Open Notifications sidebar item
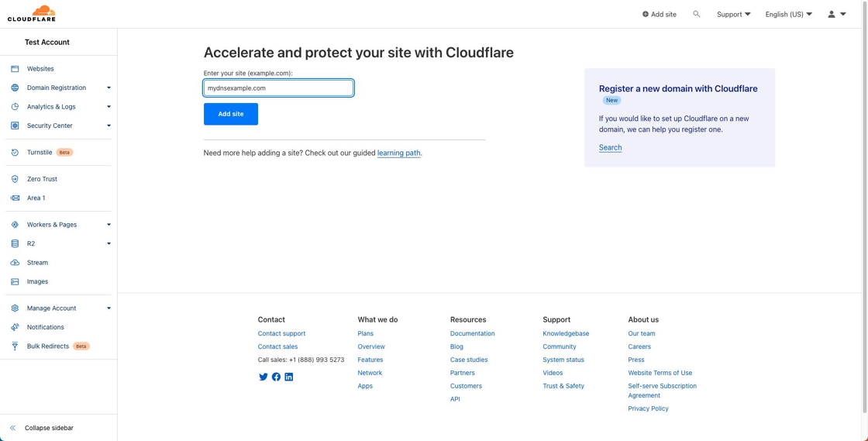This screenshot has height=441, width=868. (46, 327)
